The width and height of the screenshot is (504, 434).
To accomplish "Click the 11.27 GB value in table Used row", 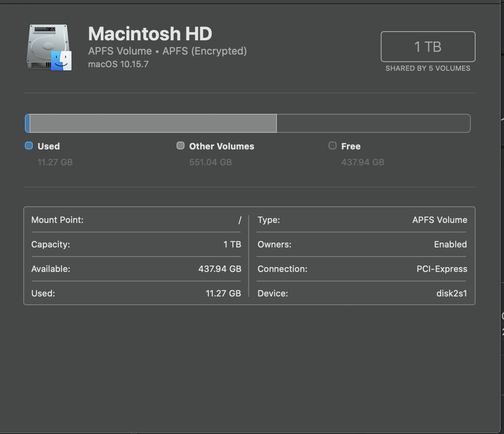I will click(223, 293).
